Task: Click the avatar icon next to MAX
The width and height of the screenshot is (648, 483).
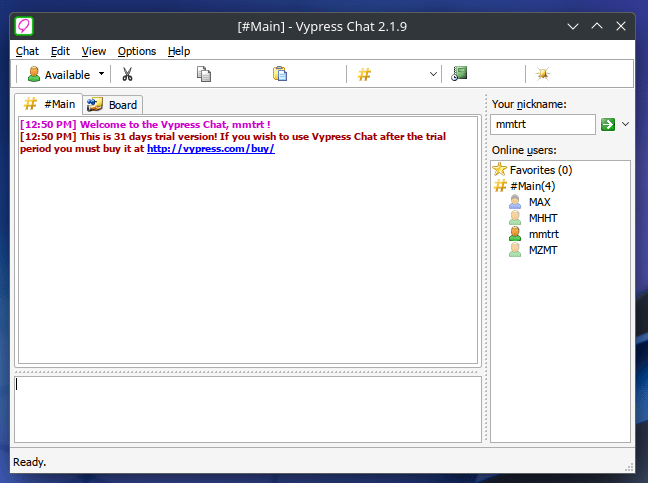Action: point(515,202)
